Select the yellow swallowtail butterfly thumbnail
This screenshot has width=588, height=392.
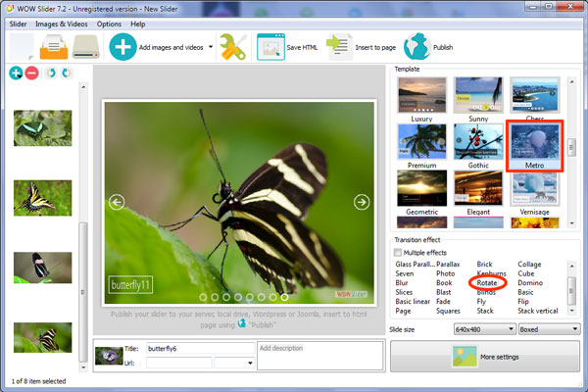click(43, 198)
